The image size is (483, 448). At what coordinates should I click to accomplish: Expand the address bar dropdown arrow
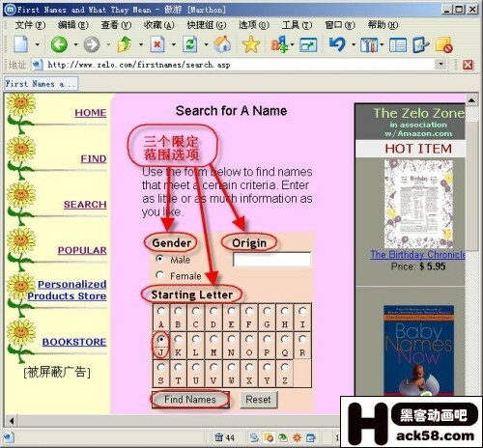[440, 65]
